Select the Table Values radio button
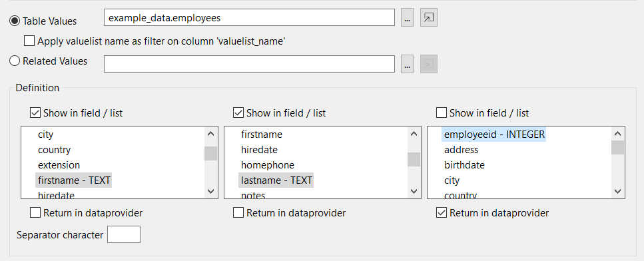Screen dimensions: 644x261 (15, 21)
